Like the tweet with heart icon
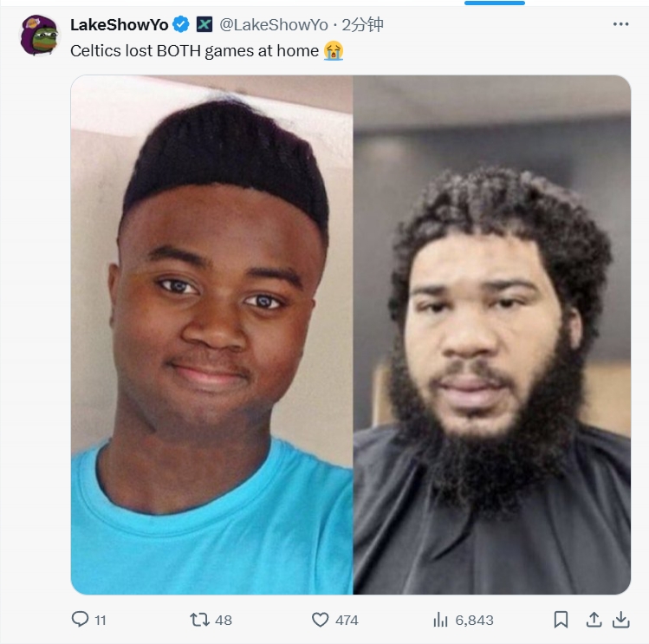Screen dimensions: 649x644 [x=320, y=620]
